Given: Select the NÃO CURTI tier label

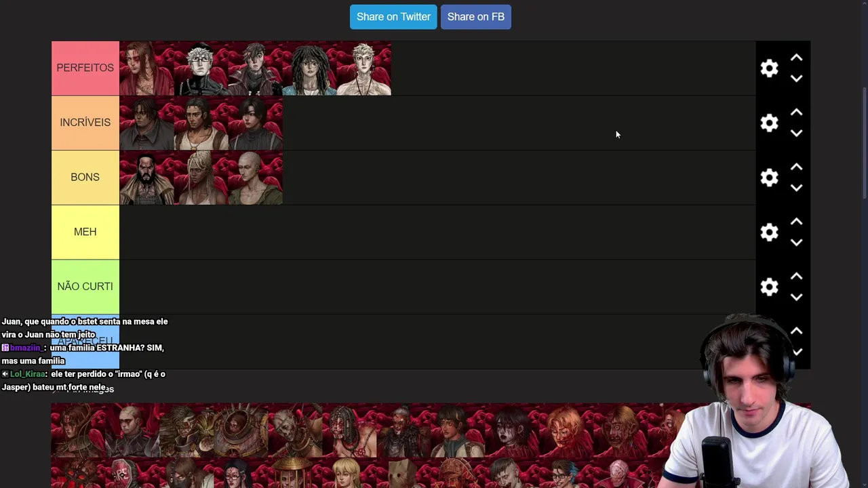Looking at the screenshot, I should (85, 287).
